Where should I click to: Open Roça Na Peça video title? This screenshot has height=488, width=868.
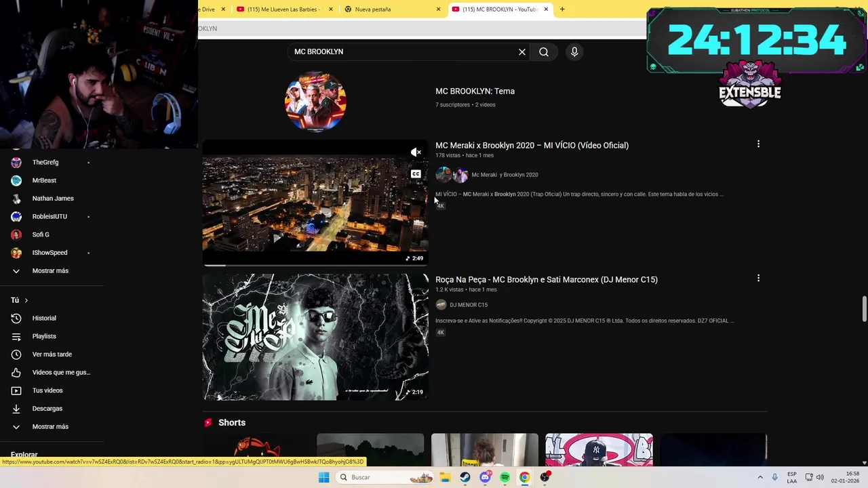547,280
